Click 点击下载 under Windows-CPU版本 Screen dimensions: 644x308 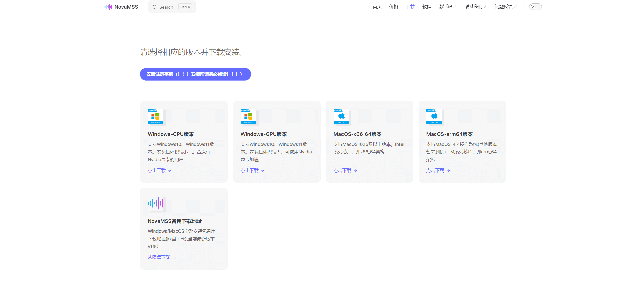[156, 170]
